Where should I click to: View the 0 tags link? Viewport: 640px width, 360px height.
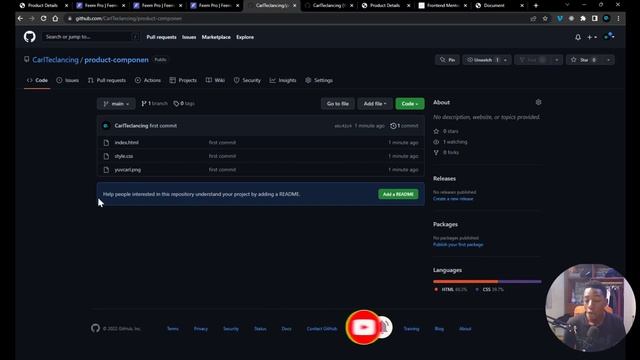point(184,104)
